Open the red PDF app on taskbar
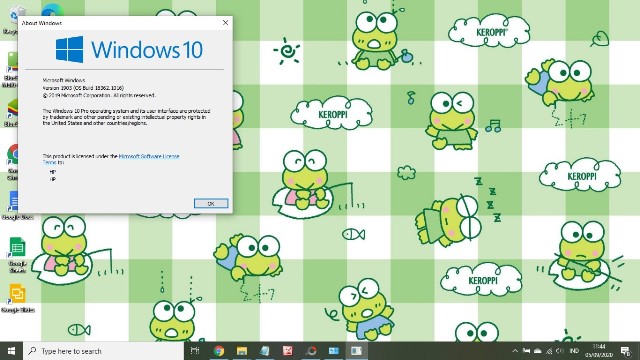The width and height of the screenshot is (640, 360). pos(288,351)
